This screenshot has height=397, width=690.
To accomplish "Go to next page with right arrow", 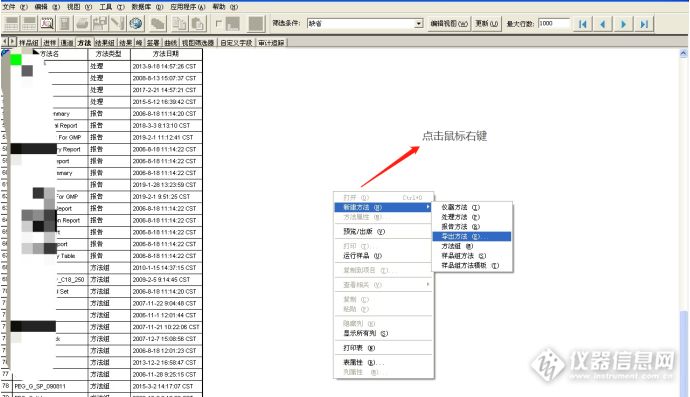I will 624,24.
